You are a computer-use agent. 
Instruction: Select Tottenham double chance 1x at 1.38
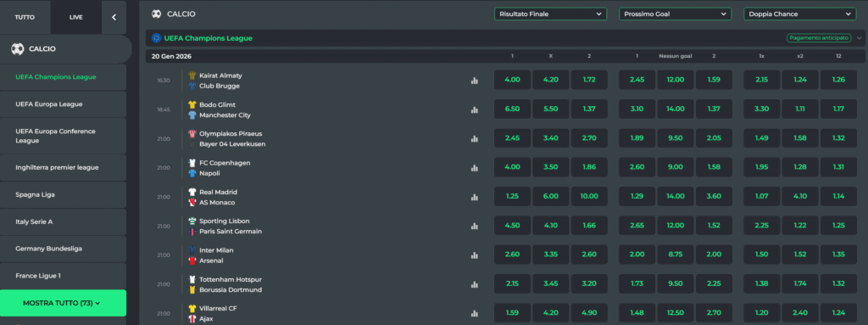(x=762, y=284)
